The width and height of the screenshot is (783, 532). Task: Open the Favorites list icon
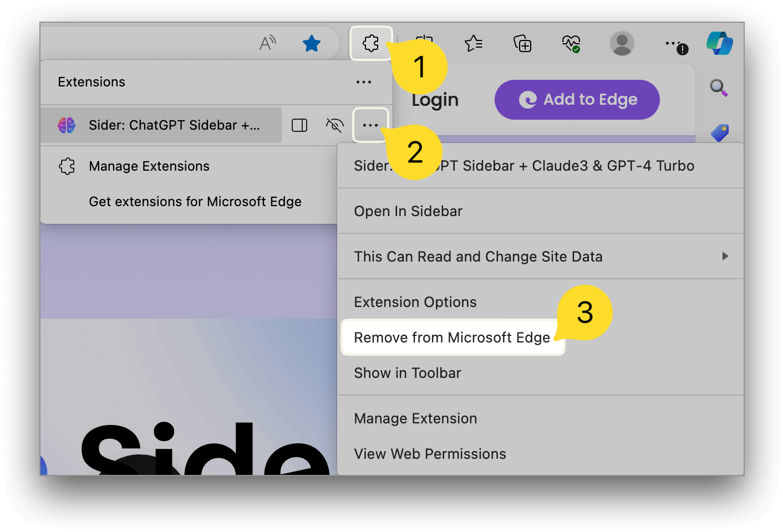[x=473, y=43]
